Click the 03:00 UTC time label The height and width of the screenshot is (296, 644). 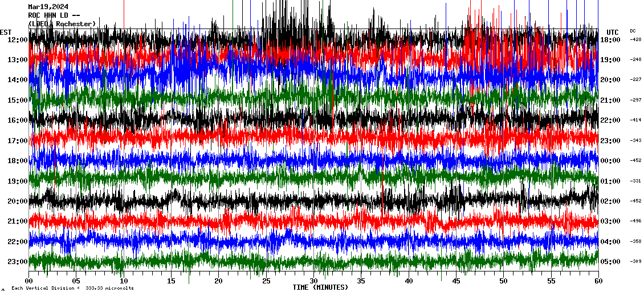pyautogui.click(x=610, y=221)
